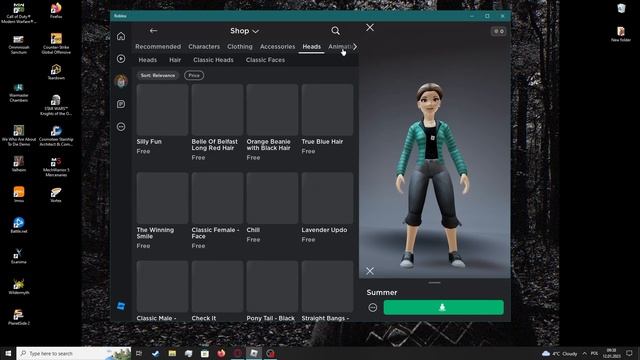Image resolution: width=640 pixels, height=360 pixels.
Task: Select the PlanetSide 2 desktop shortcut
Action: 18,317
